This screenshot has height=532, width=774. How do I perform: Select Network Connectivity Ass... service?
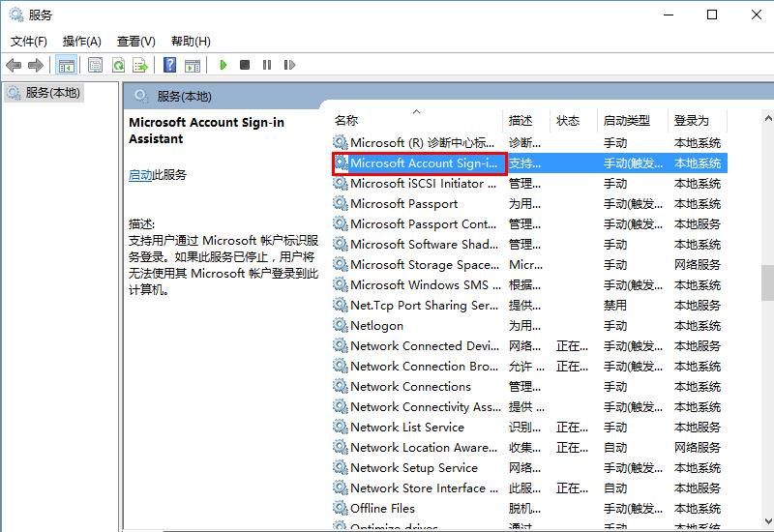[529, 406]
